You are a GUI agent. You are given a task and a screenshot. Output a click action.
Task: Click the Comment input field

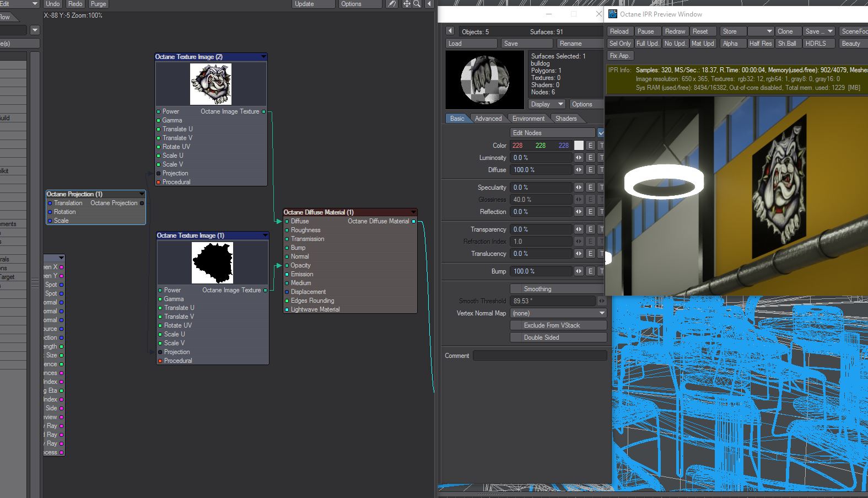(540, 356)
